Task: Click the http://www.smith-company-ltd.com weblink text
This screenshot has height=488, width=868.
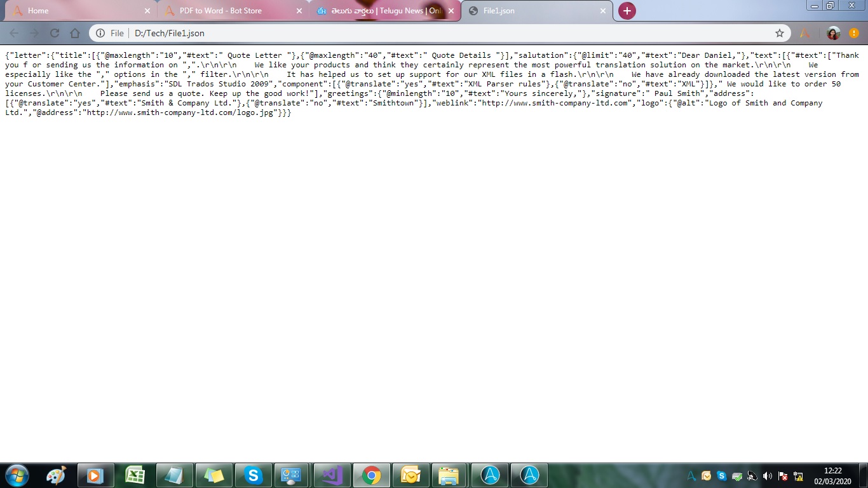Action: 554,103
